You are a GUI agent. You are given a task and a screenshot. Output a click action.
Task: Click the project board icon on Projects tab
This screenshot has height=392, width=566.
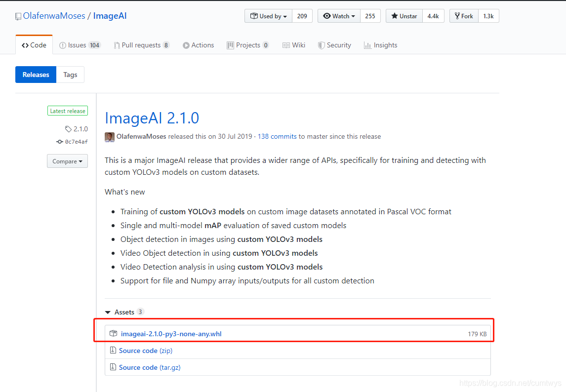230,45
